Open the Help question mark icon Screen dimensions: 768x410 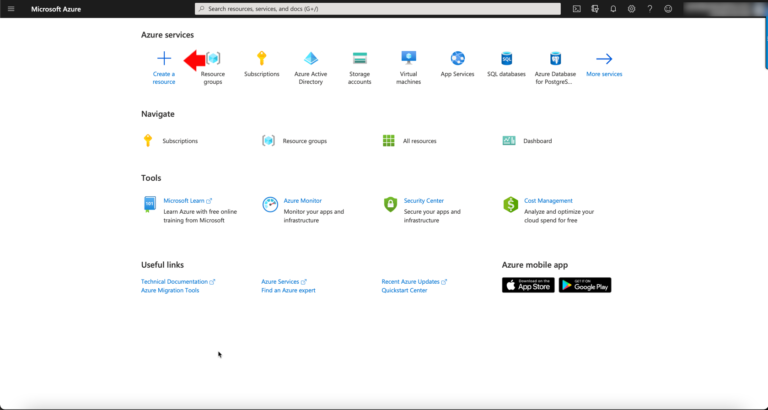point(650,9)
